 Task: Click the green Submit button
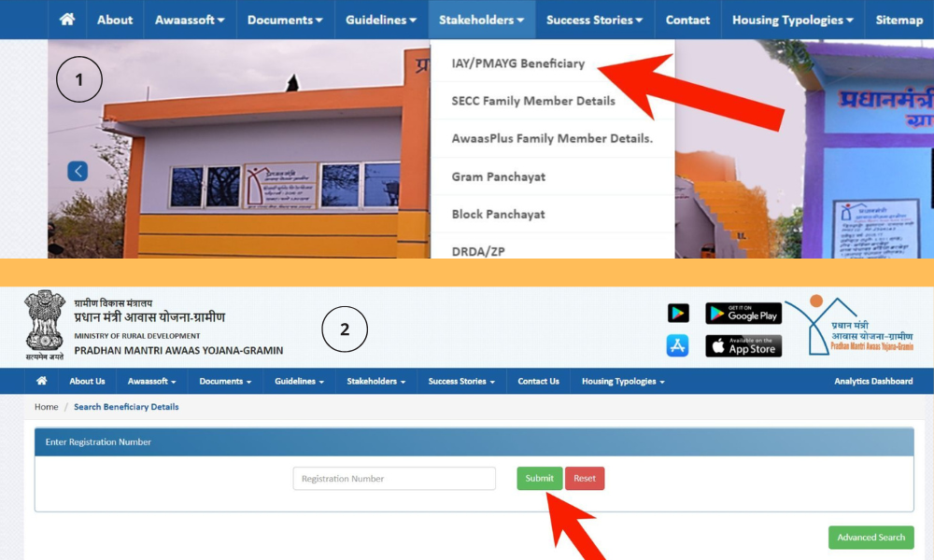[540, 479]
